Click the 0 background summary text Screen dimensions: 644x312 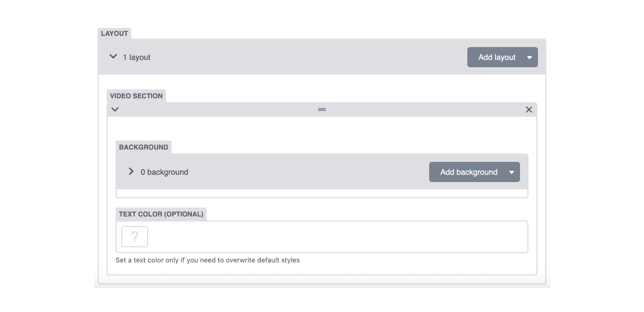(x=164, y=172)
